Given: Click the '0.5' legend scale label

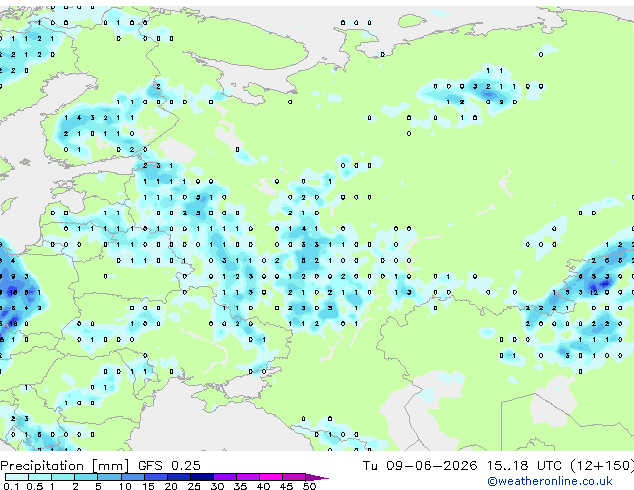Looking at the screenshot, I should 34,486.
